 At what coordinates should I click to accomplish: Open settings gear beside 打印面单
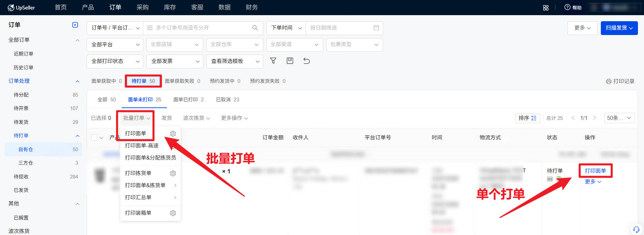pyautogui.click(x=173, y=134)
